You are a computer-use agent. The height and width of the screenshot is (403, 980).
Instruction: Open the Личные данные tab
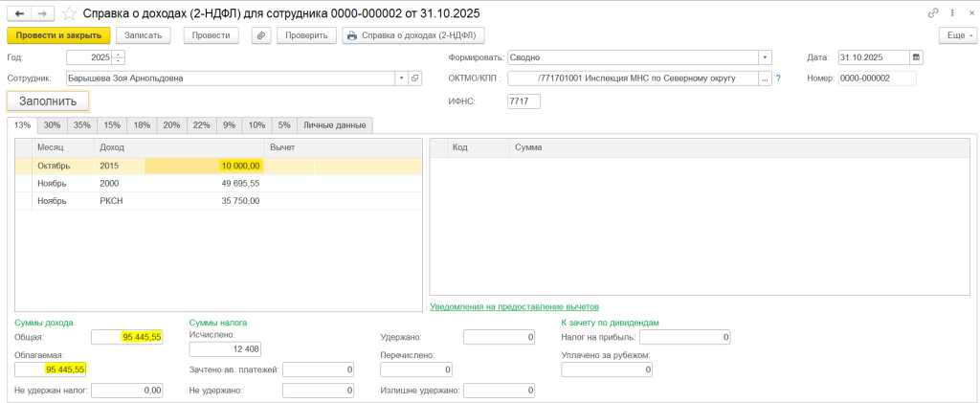point(335,124)
